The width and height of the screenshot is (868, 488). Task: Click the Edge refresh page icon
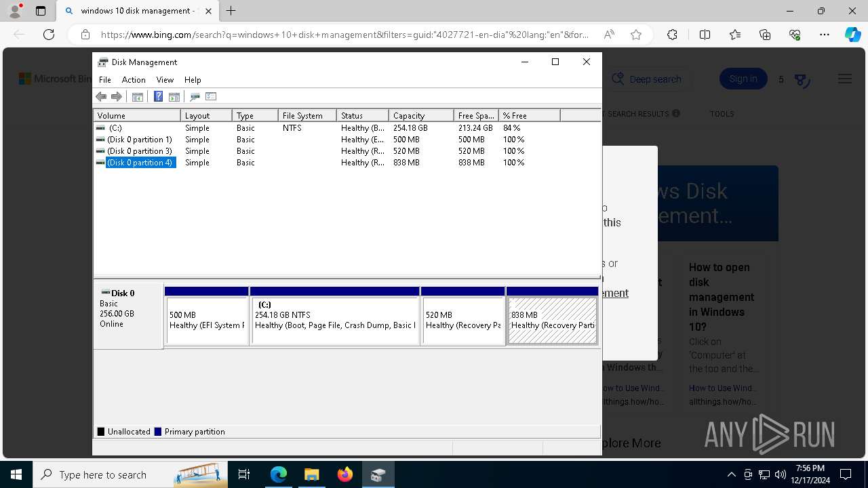tap(49, 35)
